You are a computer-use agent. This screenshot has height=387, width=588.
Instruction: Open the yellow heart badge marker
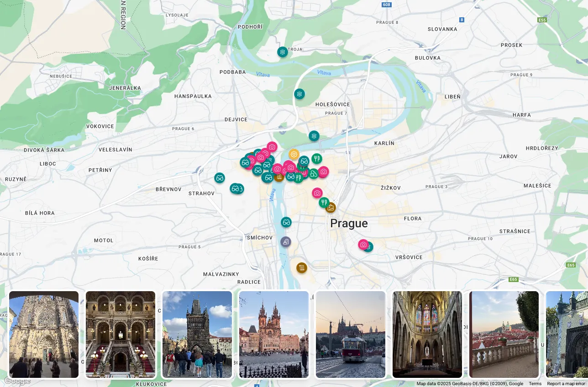coord(294,154)
